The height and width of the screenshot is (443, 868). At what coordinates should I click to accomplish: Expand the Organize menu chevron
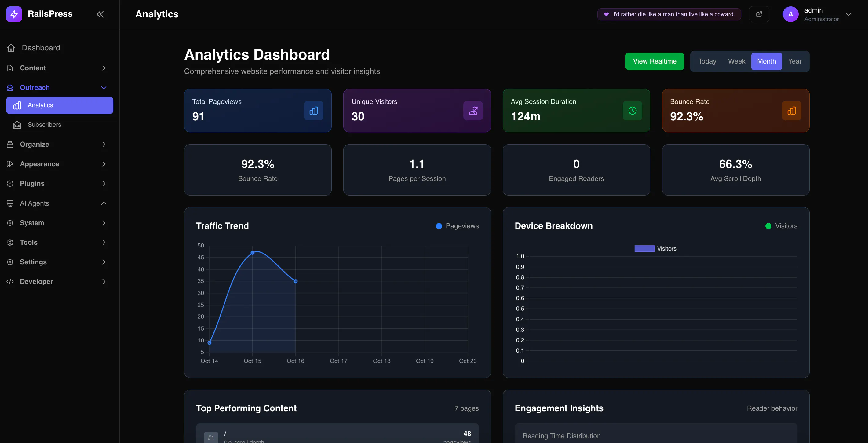[104, 144]
